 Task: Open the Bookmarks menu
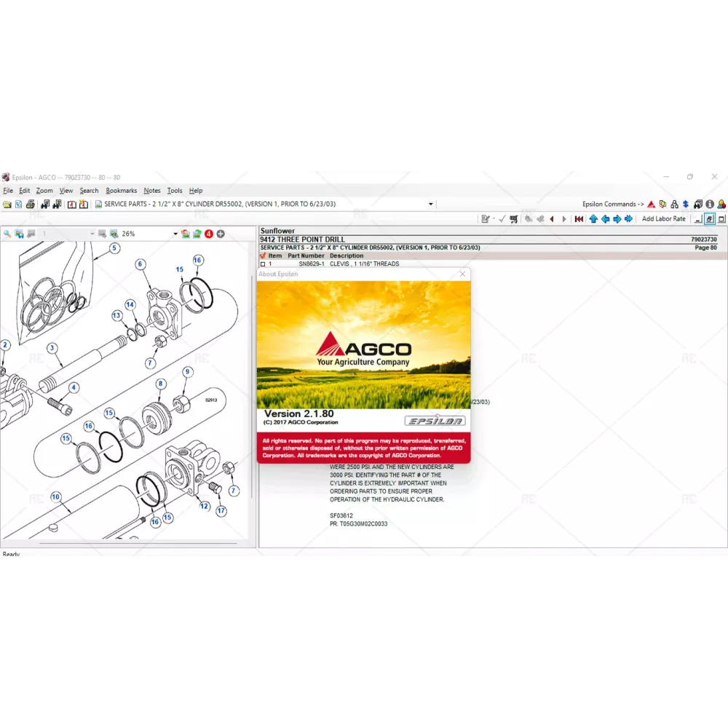(x=121, y=191)
